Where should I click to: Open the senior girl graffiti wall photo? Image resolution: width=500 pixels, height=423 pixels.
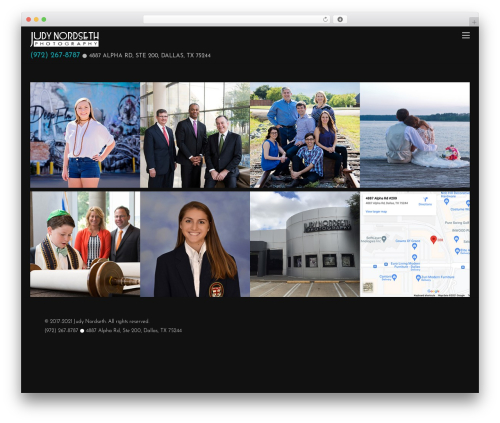85,135
